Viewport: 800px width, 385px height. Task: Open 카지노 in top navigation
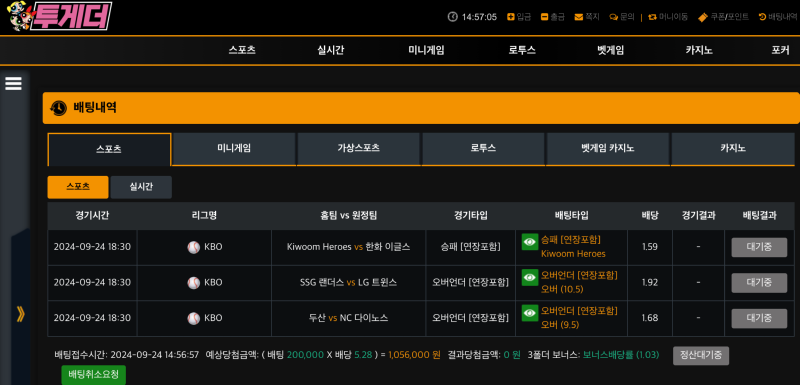coord(699,50)
